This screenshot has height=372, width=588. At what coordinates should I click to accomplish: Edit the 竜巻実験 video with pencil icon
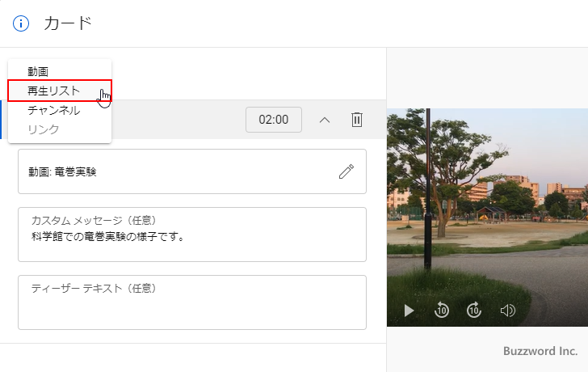click(x=346, y=171)
